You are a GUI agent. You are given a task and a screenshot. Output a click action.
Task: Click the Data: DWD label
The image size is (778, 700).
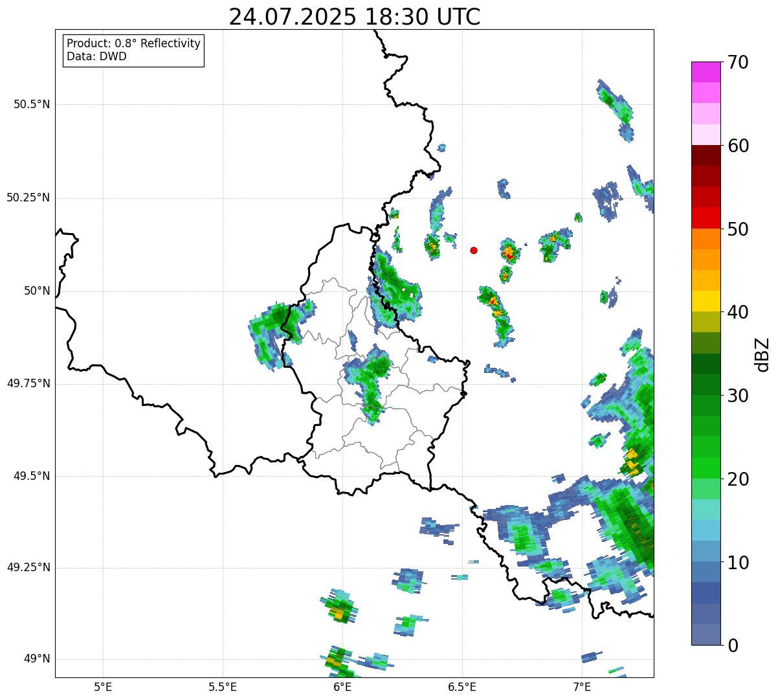point(96,56)
